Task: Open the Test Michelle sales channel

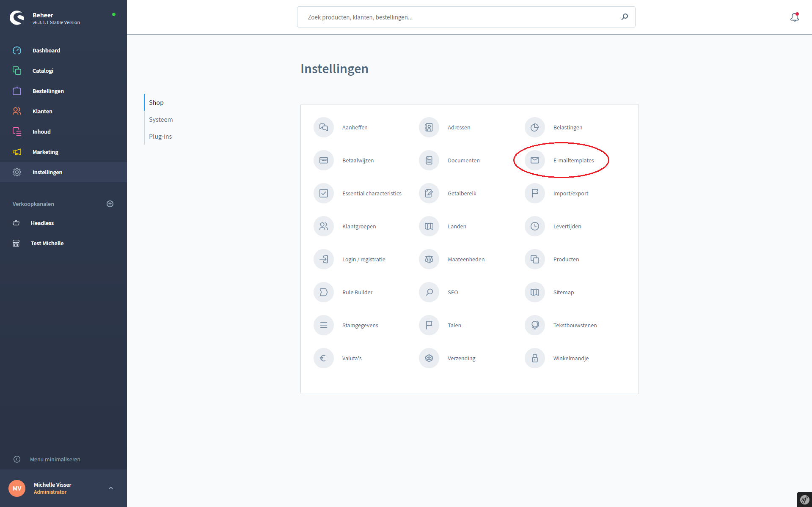Action: click(x=47, y=243)
